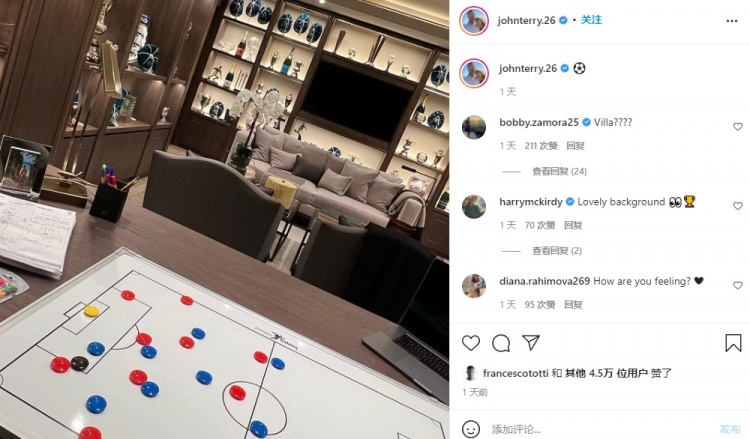Click the add comment input field
The image size is (750, 439).
coord(600,429)
